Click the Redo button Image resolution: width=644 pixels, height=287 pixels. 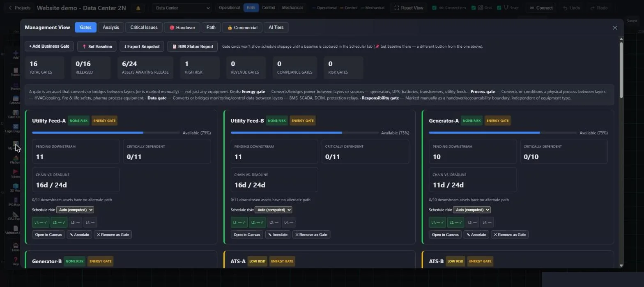(599, 8)
